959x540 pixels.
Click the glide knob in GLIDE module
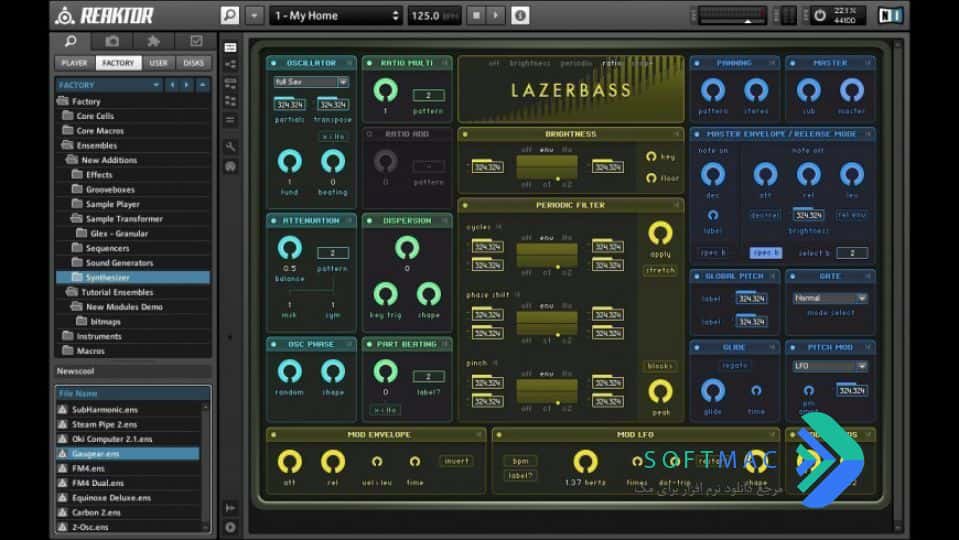pos(713,390)
